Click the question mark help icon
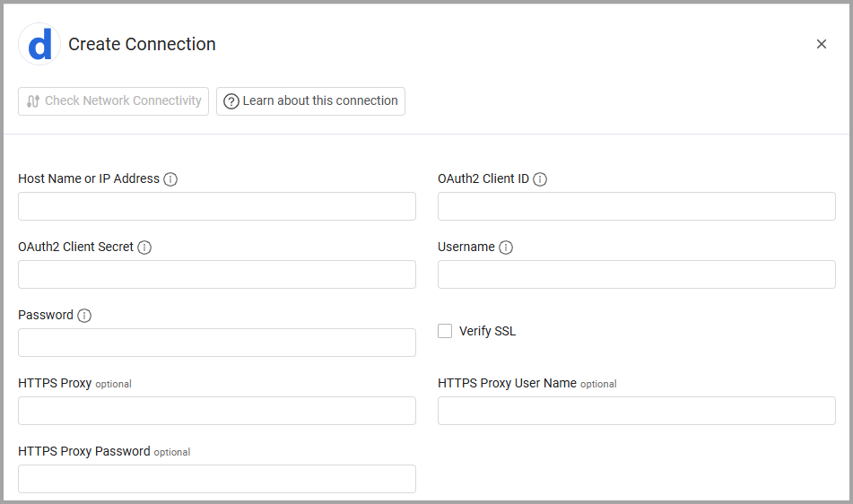This screenshot has height=504, width=853. [x=231, y=101]
